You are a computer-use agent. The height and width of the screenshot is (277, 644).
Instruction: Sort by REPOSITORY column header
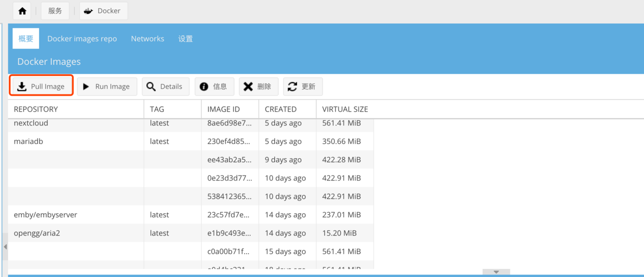tap(76, 109)
